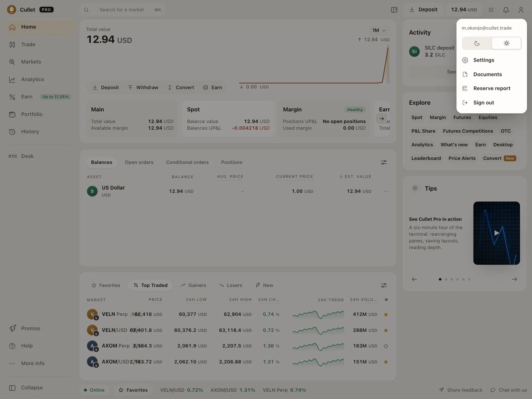The height and width of the screenshot is (399, 532).
Task: Click the Promos megaphone icon
Action: [x=12, y=329]
